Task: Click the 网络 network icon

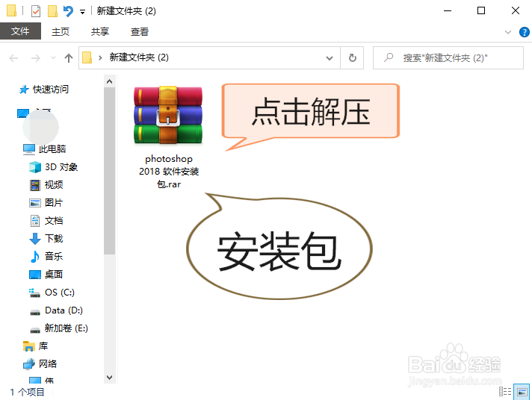Action: (29, 364)
